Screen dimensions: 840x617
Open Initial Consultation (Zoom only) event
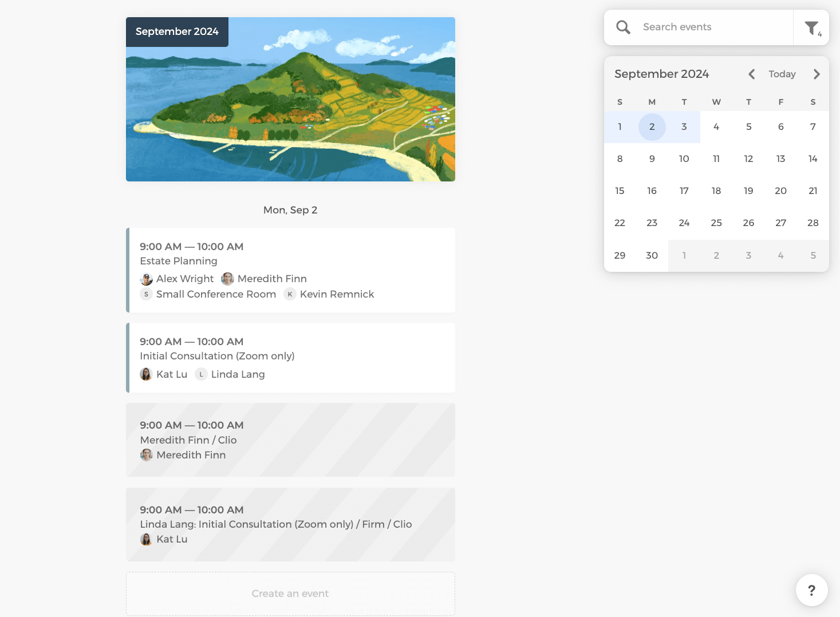290,358
